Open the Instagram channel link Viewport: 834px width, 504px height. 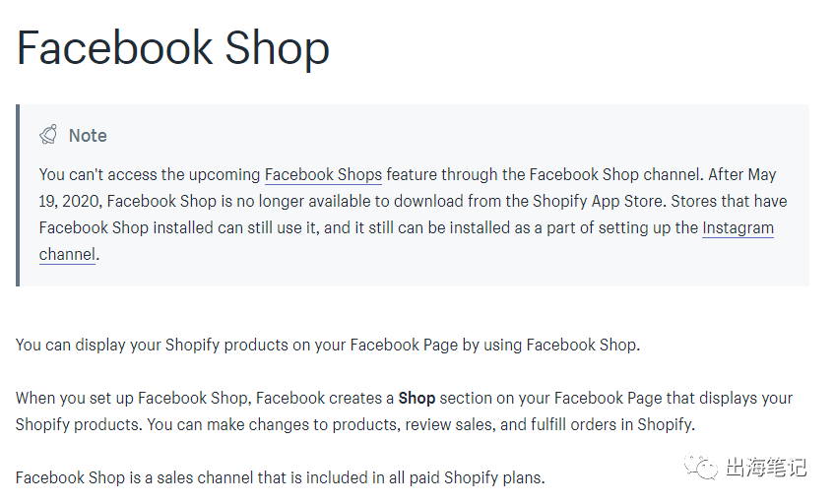[738, 228]
